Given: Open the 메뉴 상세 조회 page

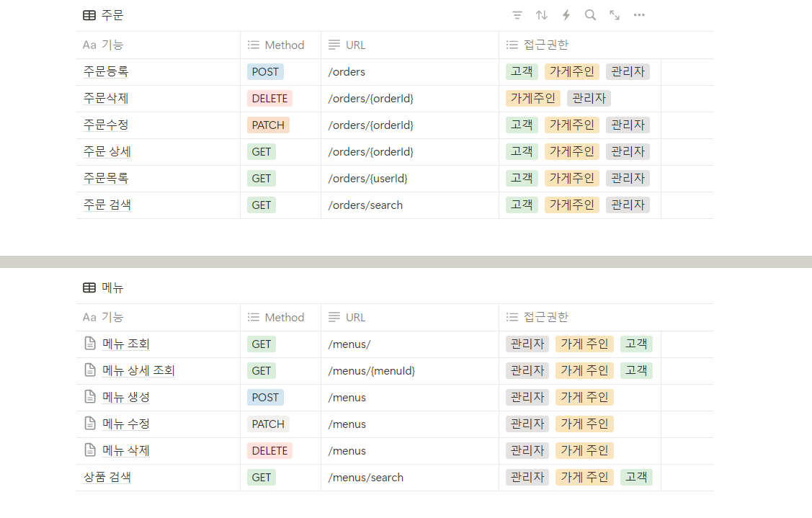Looking at the screenshot, I should coord(138,371).
